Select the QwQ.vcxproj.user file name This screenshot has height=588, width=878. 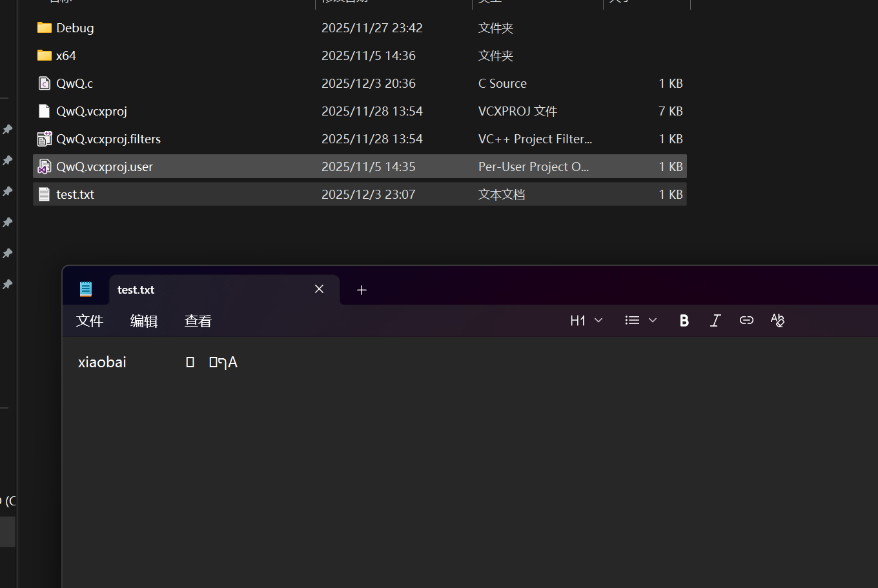pos(105,167)
